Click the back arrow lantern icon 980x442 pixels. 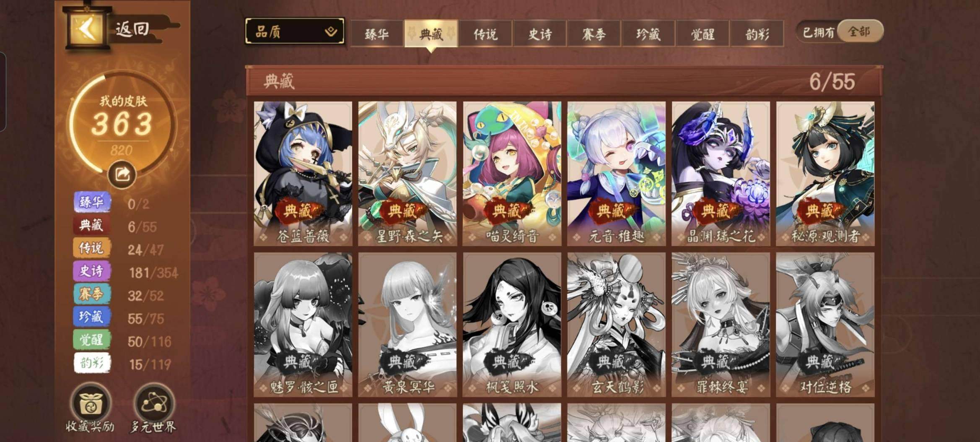pyautogui.click(x=87, y=29)
